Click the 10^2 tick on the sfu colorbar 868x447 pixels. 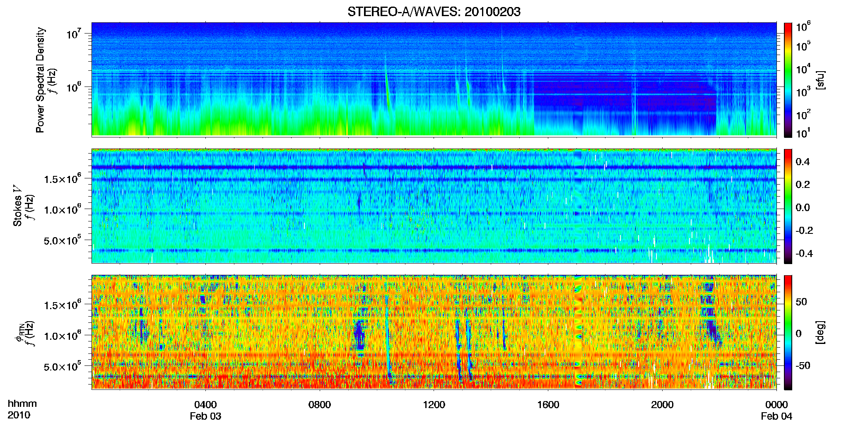(803, 115)
